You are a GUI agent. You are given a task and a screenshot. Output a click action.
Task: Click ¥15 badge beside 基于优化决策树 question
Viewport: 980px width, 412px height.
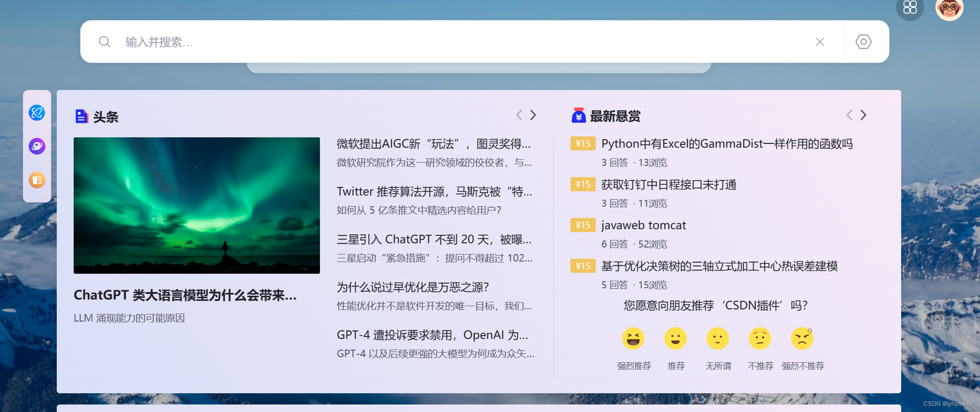coord(583,266)
